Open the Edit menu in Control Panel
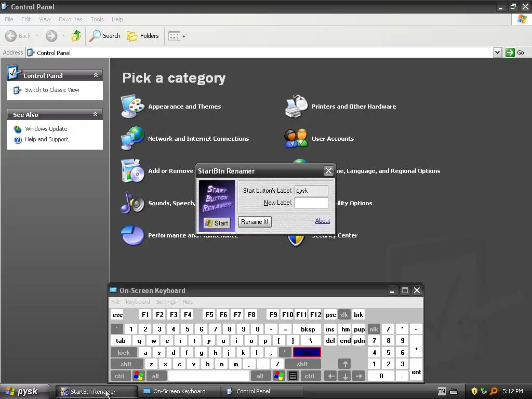The image size is (532, 399). [x=26, y=19]
